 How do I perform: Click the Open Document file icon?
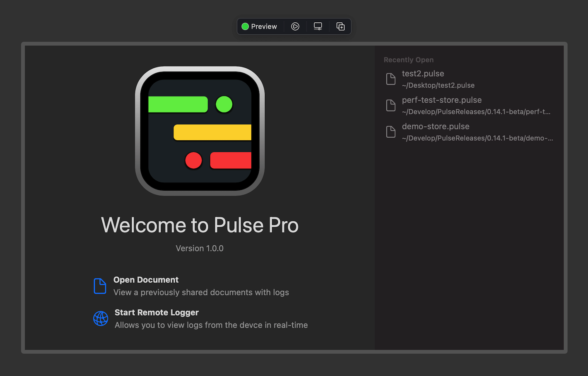pos(100,286)
